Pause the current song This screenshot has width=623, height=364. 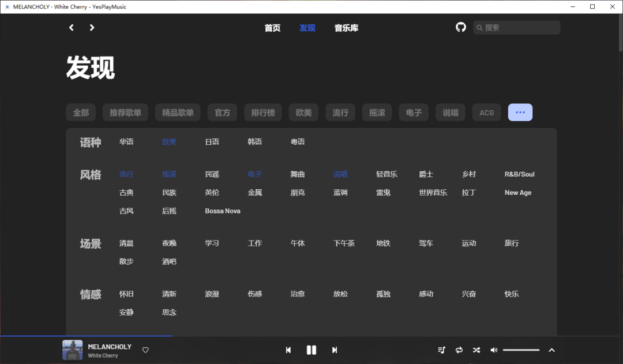tap(311, 350)
